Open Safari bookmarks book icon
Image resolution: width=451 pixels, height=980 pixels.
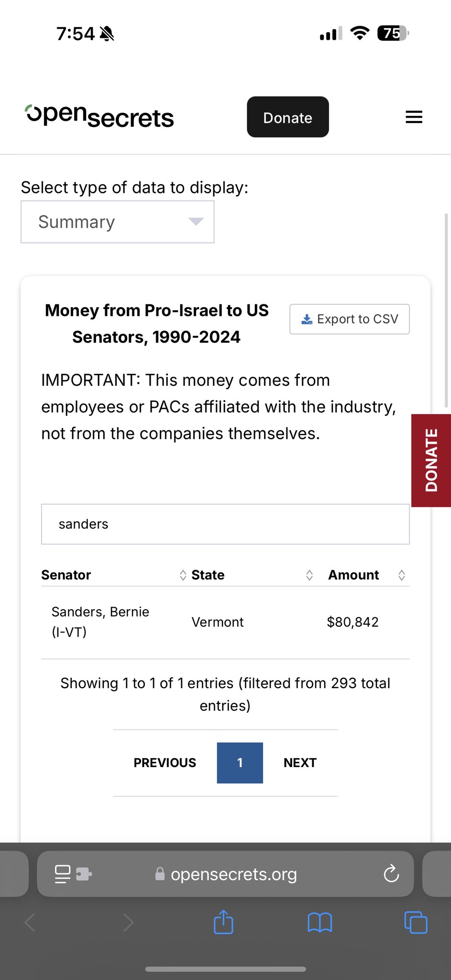(319, 922)
